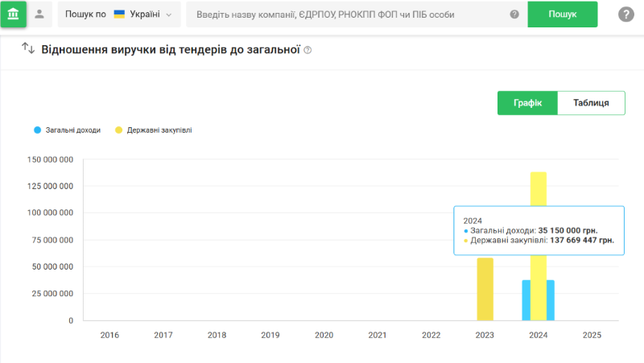The image size is (644, 363).
Task: Click the yellow 2023 bar
Action: click(x=485, y=288)
